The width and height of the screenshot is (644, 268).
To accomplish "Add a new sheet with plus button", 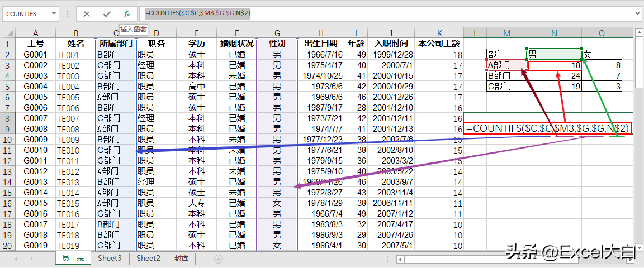I will coord(219,259).
